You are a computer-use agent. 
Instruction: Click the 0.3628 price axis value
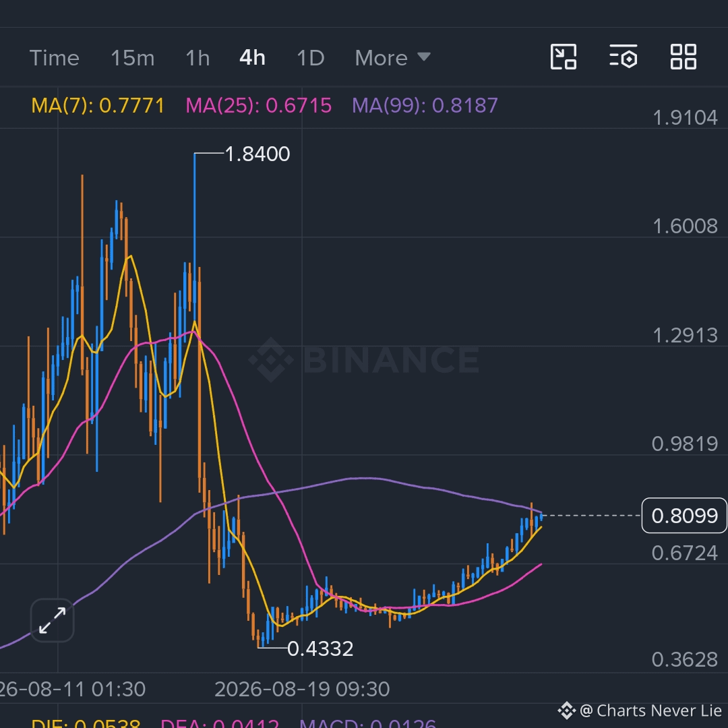tap(685, 659)
